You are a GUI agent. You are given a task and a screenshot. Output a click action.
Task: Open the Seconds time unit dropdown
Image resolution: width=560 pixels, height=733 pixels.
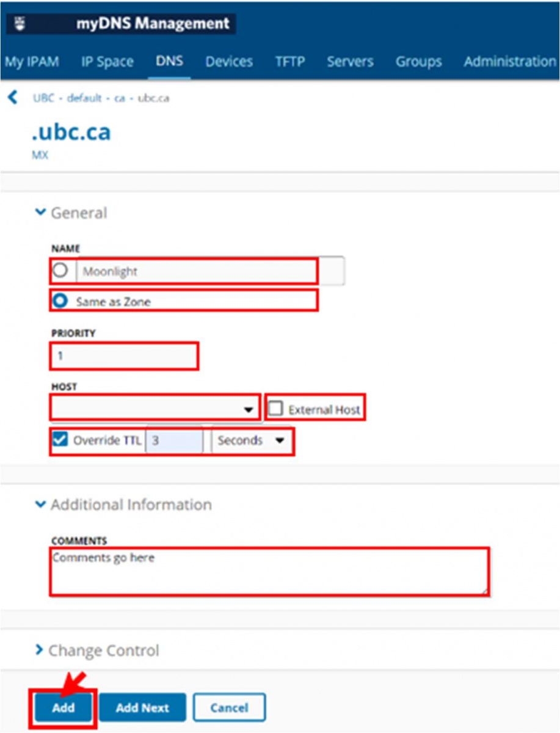280,440
